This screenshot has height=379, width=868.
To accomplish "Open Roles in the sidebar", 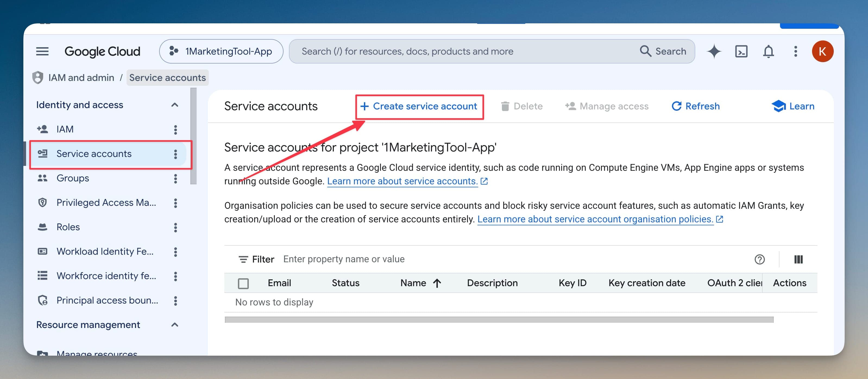I will point(68,227).
